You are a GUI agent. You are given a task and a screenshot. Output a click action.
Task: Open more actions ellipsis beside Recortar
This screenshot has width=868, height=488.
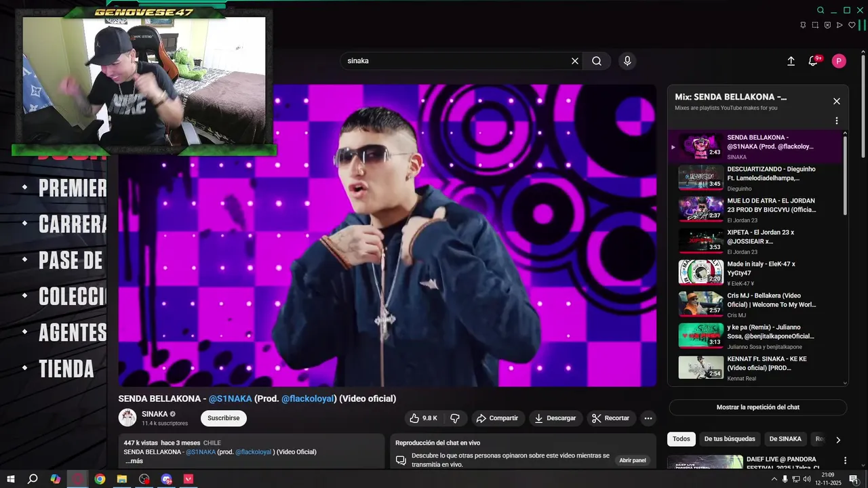click(x=648, y=418)
